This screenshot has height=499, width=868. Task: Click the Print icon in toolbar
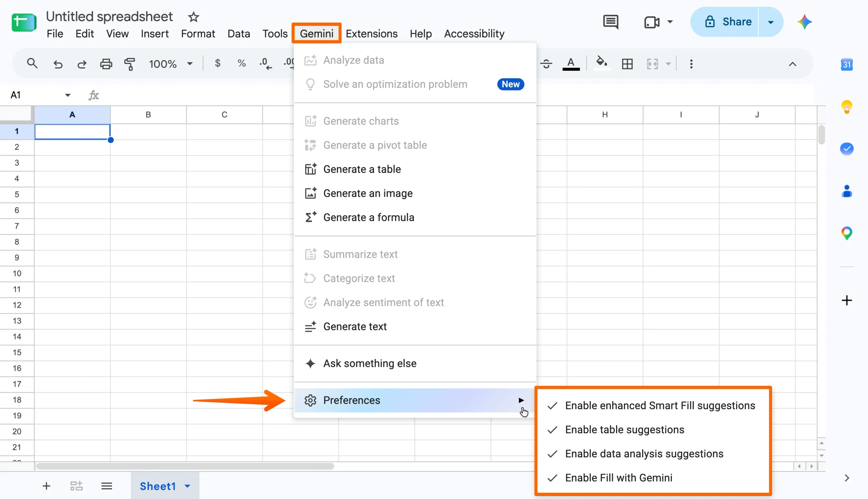click(x=106, y=64)
